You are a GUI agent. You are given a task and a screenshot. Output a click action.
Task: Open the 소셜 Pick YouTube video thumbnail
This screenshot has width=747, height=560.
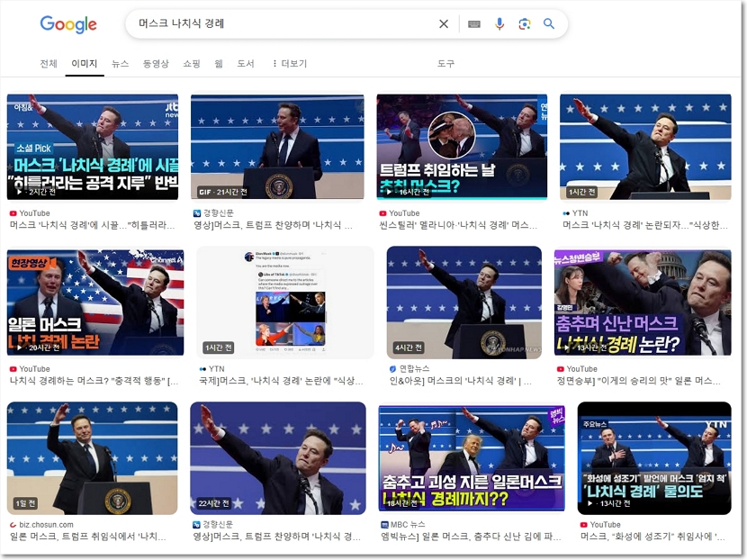click(x=93, y=147)
